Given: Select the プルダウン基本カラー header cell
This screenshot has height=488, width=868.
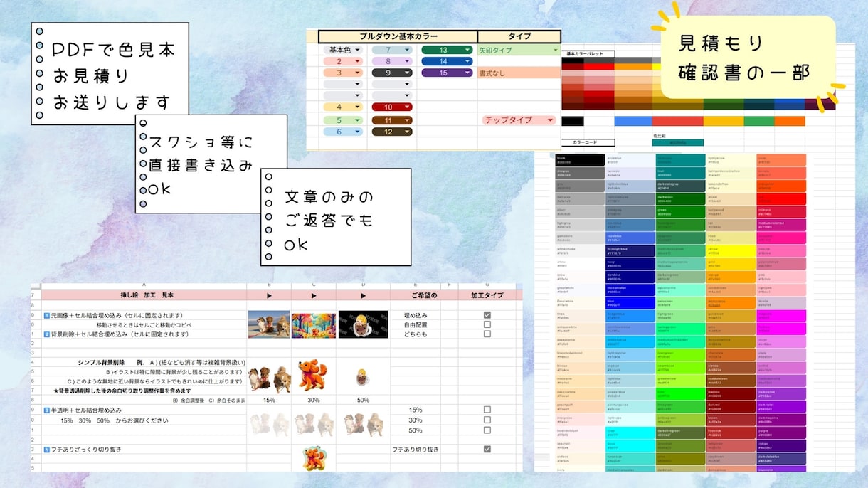Looking at the screenshot, I should [x=398, y=36].
